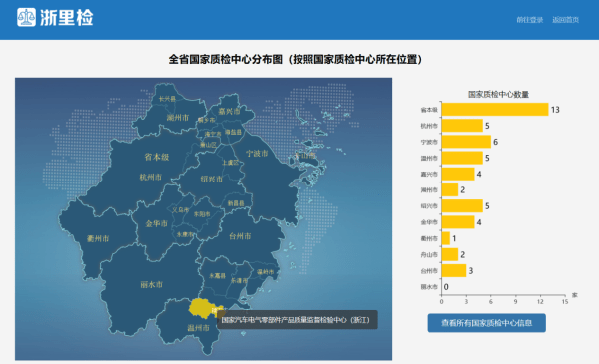Click the 浙里检 scales logo icon
599x364 pixels.
26,17
